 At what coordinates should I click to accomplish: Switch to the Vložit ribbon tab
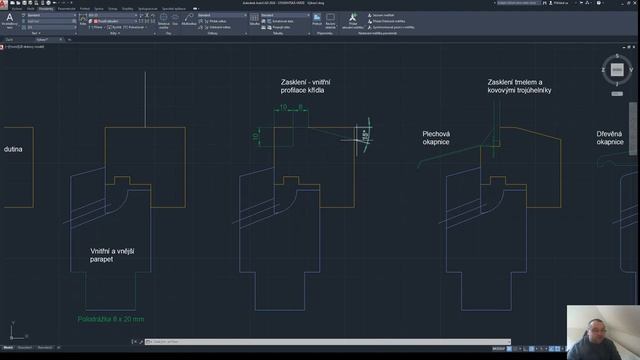click(31, 9)
